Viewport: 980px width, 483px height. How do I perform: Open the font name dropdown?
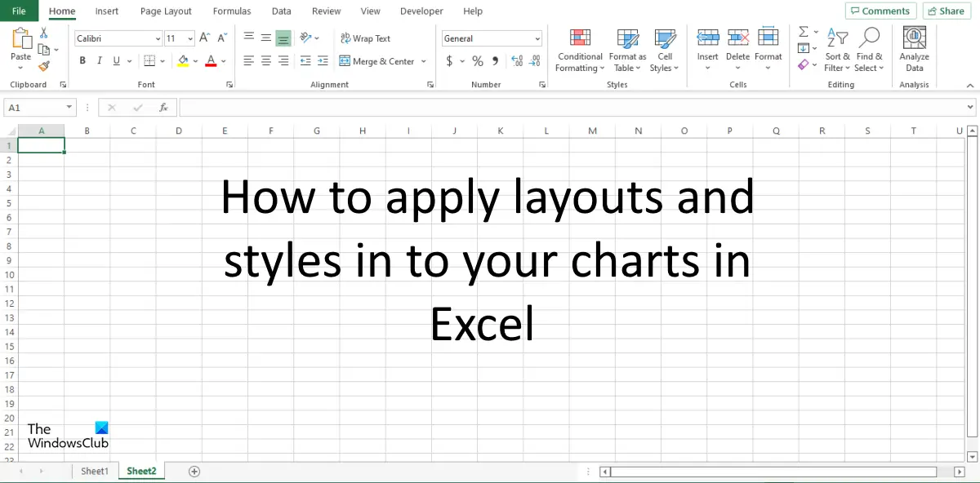[158, 38]
